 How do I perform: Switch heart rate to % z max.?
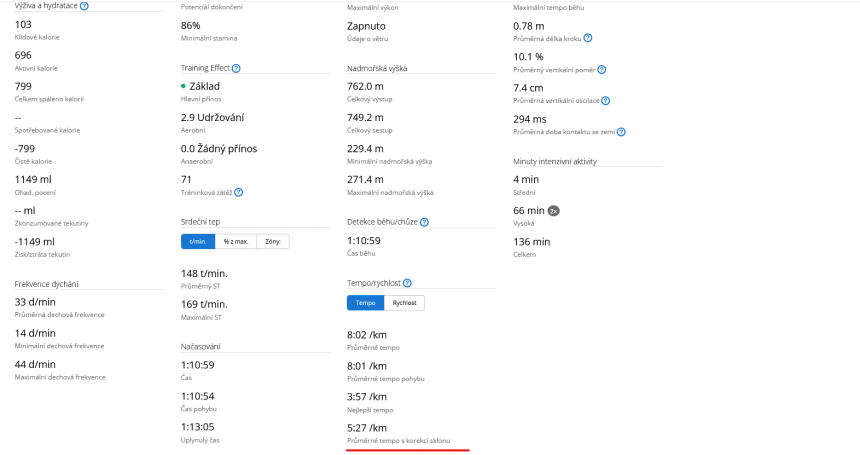(233, 241)
